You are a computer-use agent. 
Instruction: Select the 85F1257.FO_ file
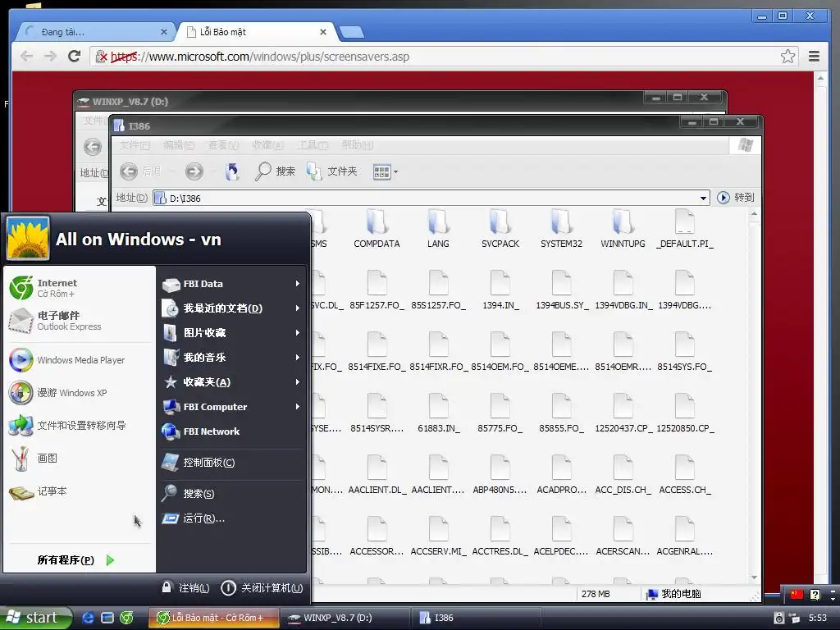pyautogui.click(x=377, y=291)
